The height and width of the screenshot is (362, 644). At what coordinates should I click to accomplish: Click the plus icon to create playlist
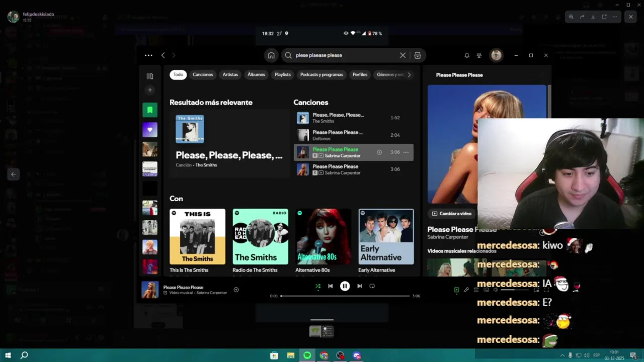150,90
